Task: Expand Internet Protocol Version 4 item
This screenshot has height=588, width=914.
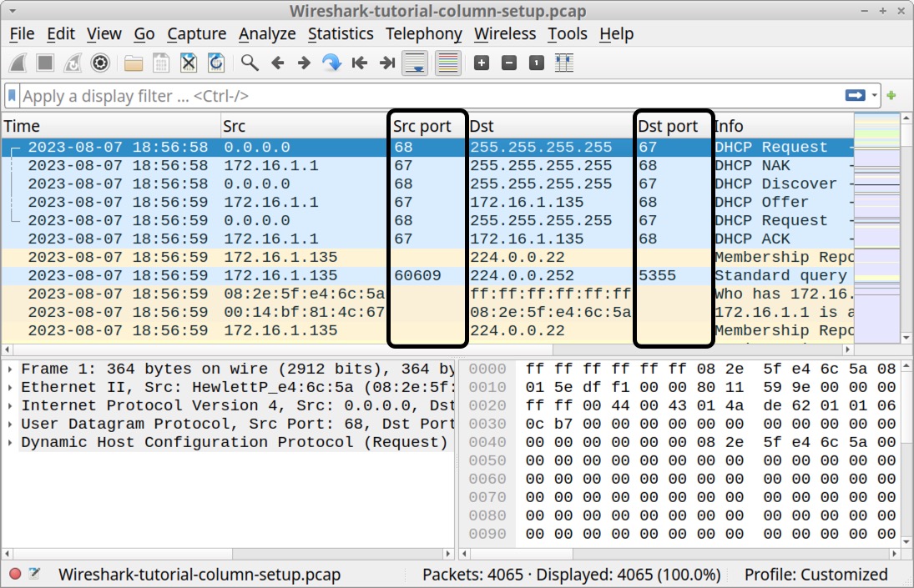Action: point(10,406)
